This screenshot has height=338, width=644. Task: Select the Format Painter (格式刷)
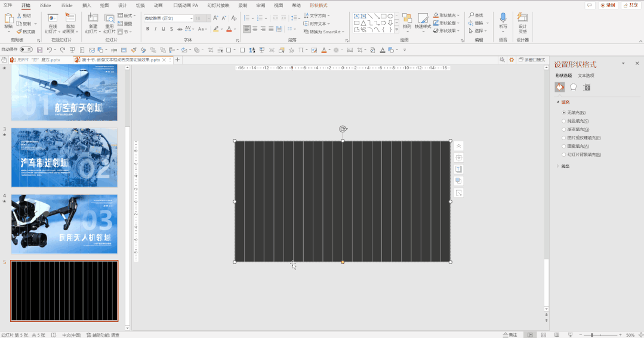(x=26, y=32)
